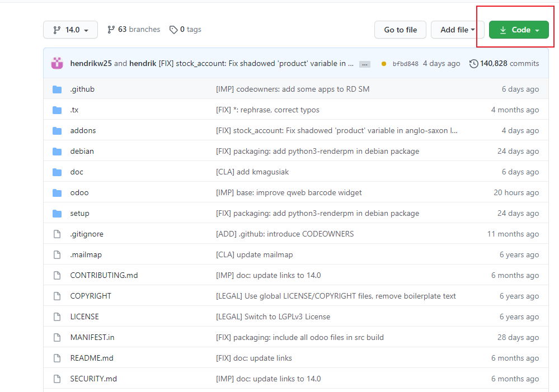This screenshot has height=392, width=559.
Task: Click the folder icon for addons
Action: tap(57, 130)
